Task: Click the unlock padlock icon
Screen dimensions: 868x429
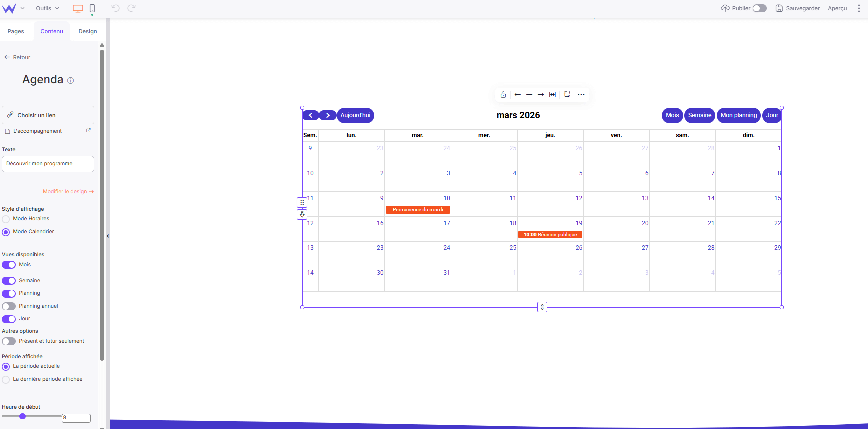Action: [x=503, y=94]
